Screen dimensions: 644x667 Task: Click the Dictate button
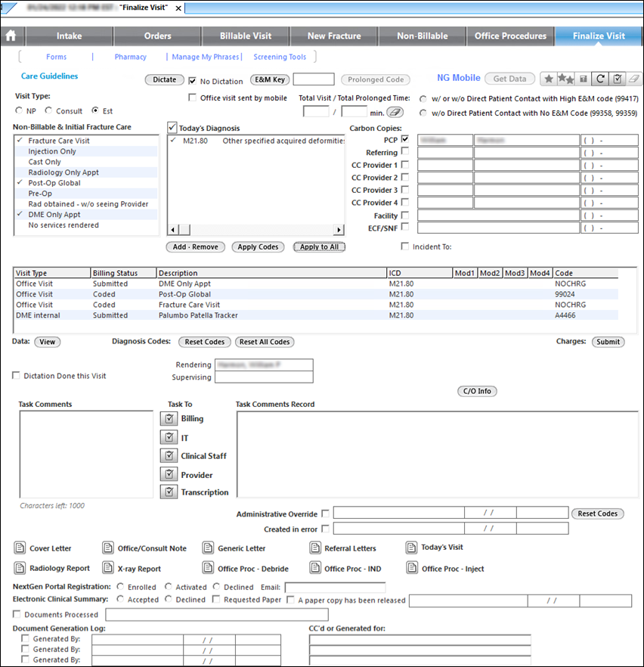tap(165, 79)
